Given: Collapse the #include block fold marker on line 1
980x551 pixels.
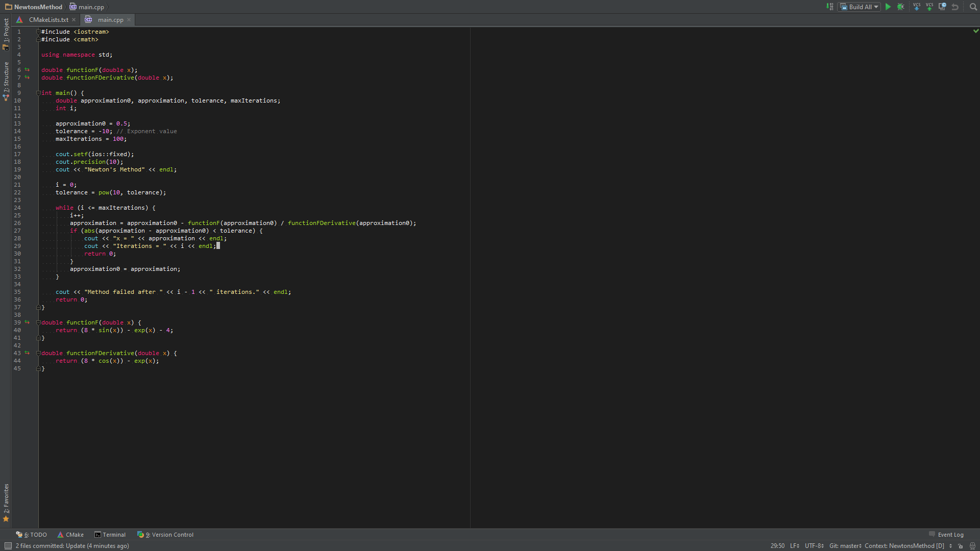Looking at the screenshot, I should [x=38, y=32].
